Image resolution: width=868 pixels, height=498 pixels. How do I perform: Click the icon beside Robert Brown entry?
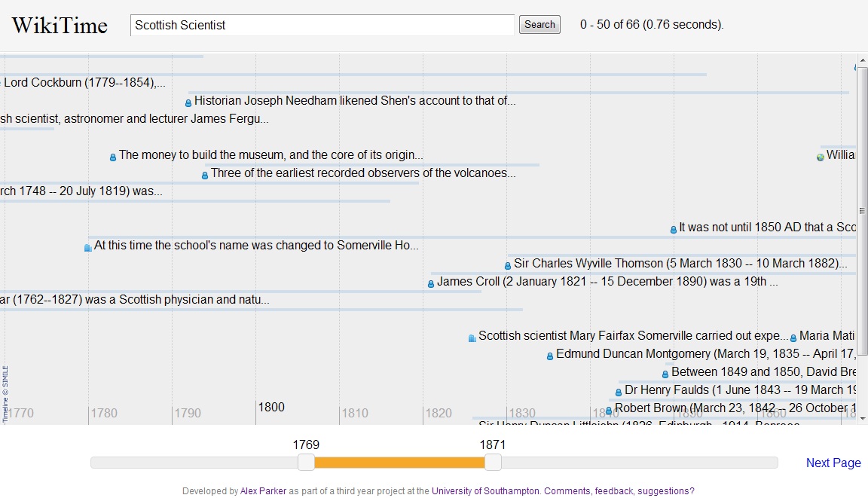[609, 411]
